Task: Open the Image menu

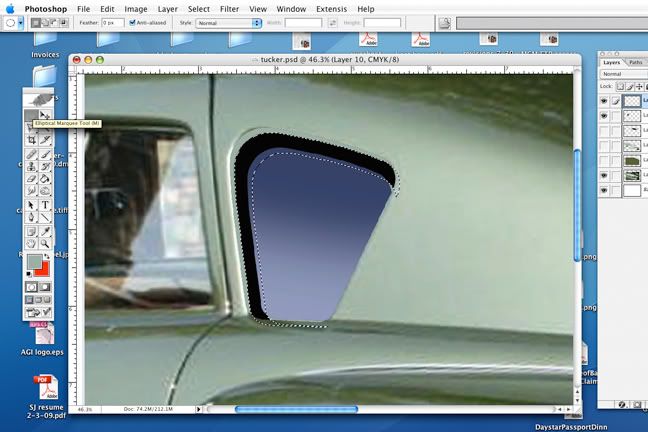Action: (x=136, y=9)
